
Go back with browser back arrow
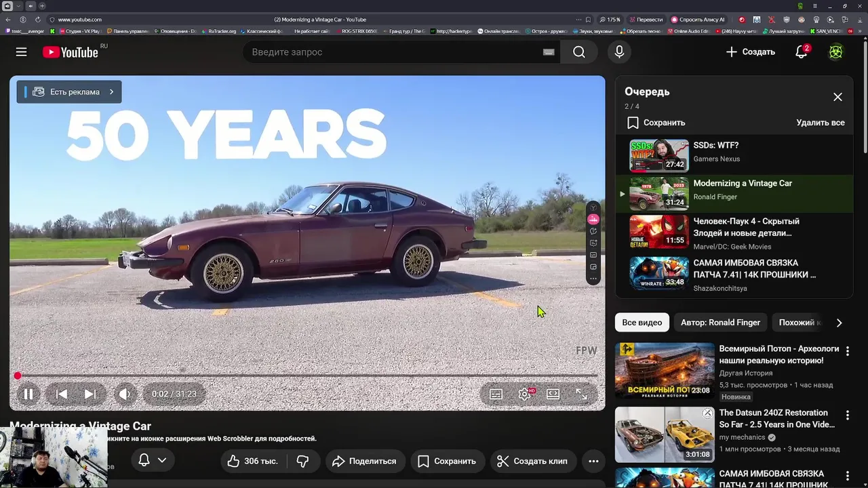point(8,20)
